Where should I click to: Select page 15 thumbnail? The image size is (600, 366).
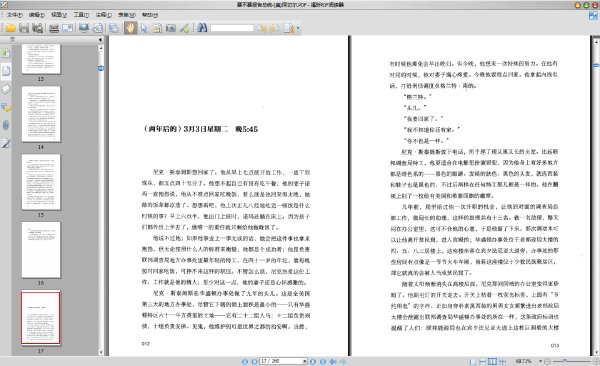pyautogui.click(x=41, y=182)
